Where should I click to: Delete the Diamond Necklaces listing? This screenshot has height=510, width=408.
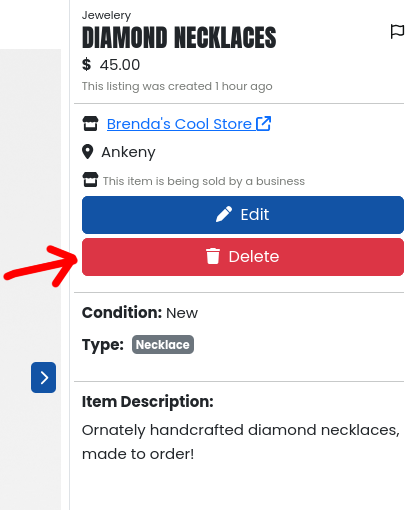[x=243, y=257]
